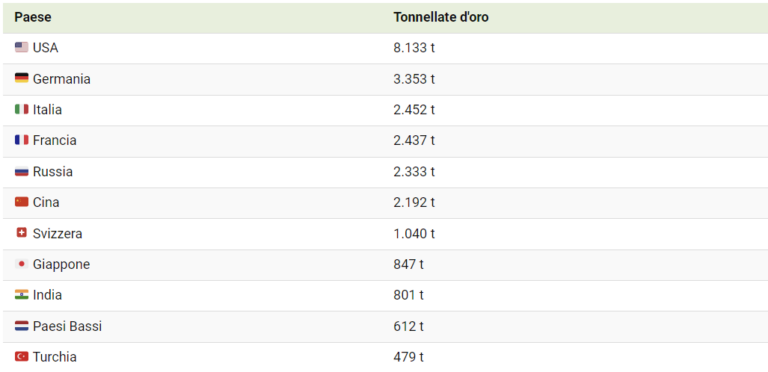Click the Swiss flag beside Svizzera
This screenshot has width=768, height=372.
[x=22, y=233]
